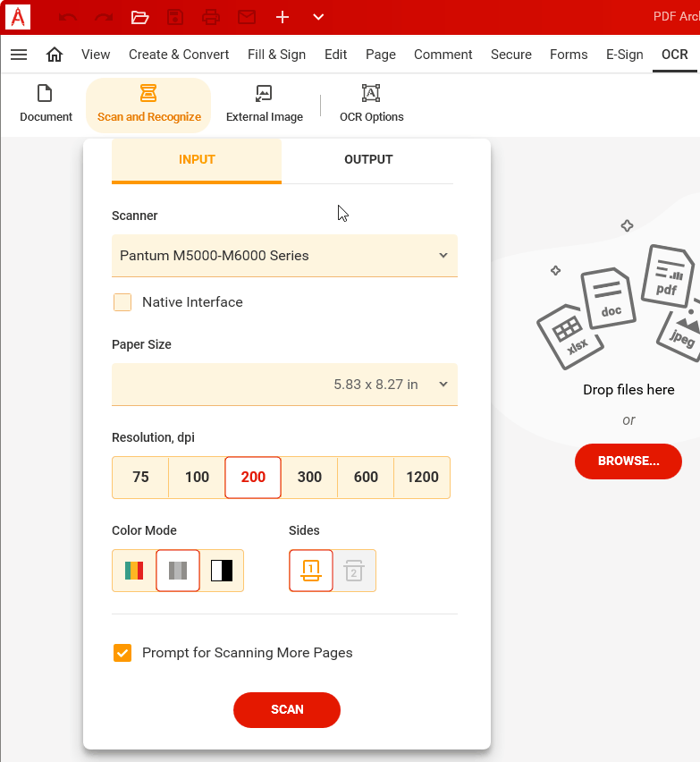Switch to the Secure tab
The height and width of the screenshot is (762, 700).
(x=511, y=55)
